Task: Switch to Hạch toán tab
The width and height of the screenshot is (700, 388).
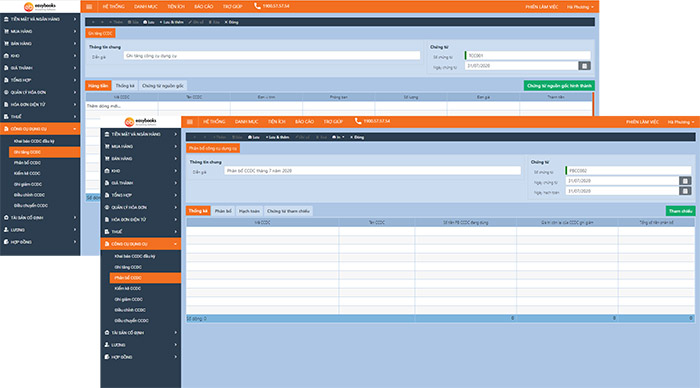Action: point(249,211)
